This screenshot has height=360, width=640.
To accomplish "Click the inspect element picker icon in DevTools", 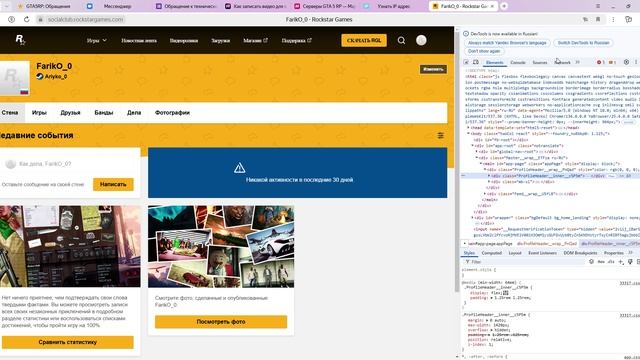I will pos(466,62).
